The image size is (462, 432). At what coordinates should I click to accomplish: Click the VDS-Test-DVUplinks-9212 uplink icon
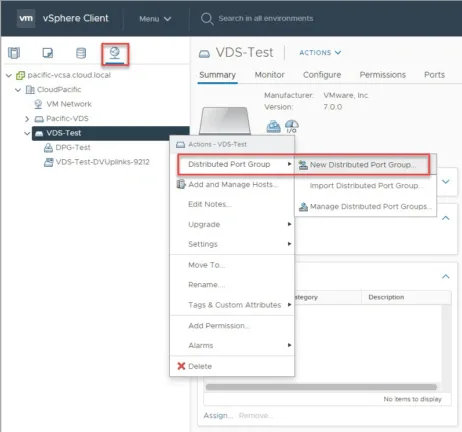click(x=49, y=162)
